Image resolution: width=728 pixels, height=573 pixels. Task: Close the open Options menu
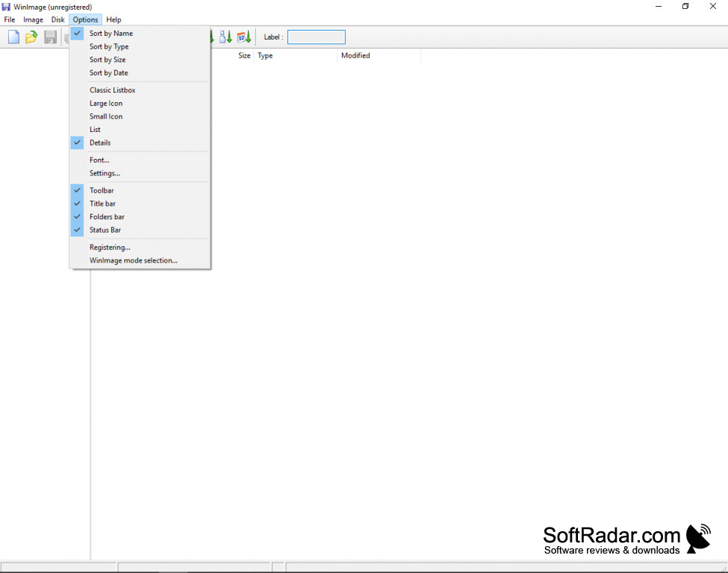tap(85, 19)
